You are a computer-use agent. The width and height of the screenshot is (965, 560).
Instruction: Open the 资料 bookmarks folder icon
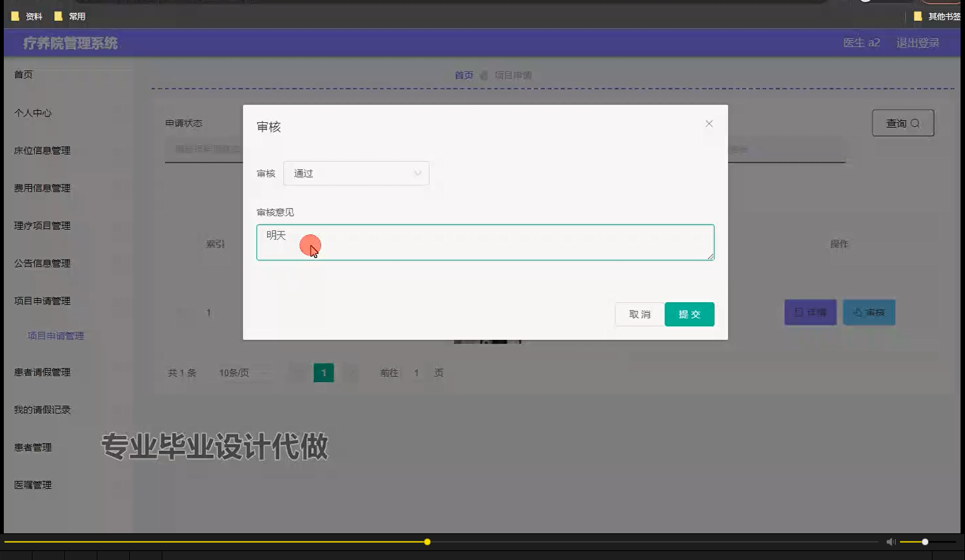click(x=15, y=16)
